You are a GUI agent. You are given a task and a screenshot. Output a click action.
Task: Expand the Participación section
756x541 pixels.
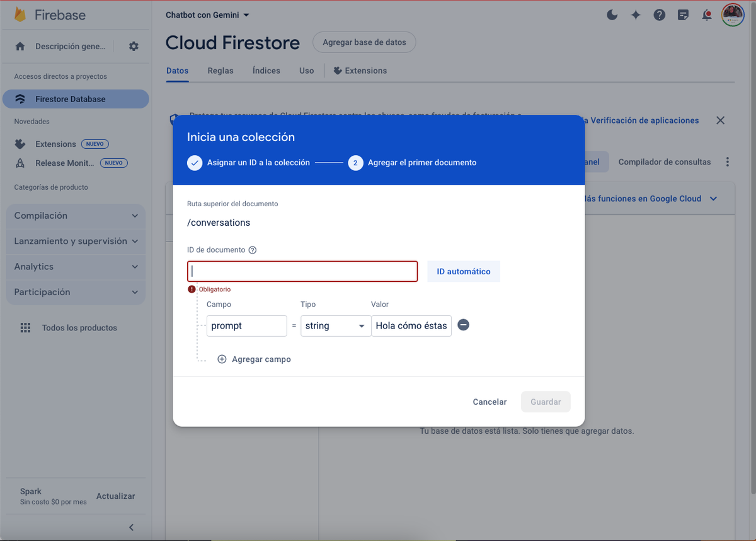[76, 292]
